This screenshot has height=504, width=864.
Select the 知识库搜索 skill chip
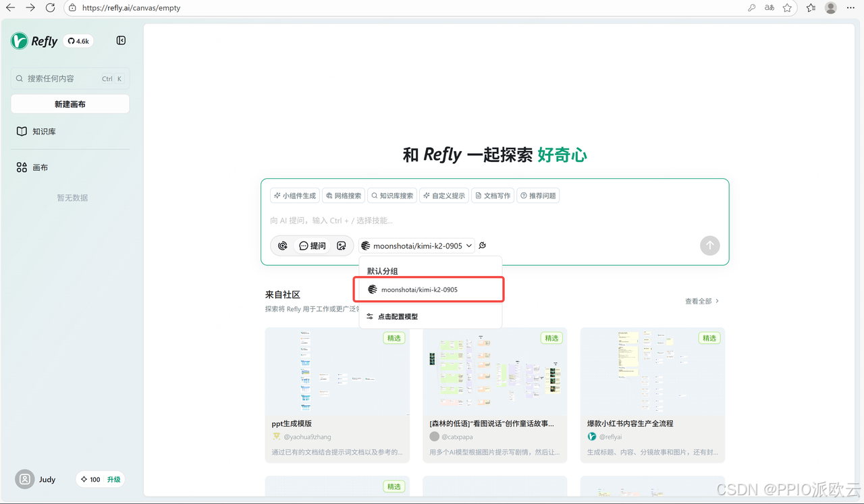392,196
